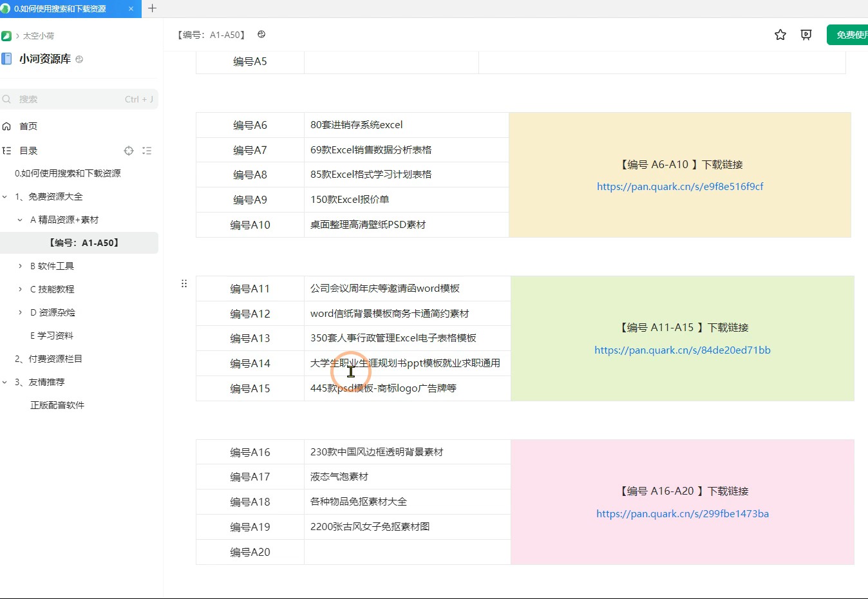Click the green Yuque logo icon
This screenshot has width=868, height=599.
tap(6, 35)
